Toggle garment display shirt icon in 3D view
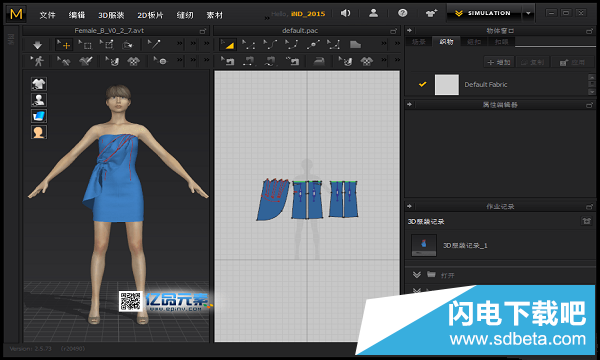This screenshot has width=600, height=360. [x=39, y=83]
